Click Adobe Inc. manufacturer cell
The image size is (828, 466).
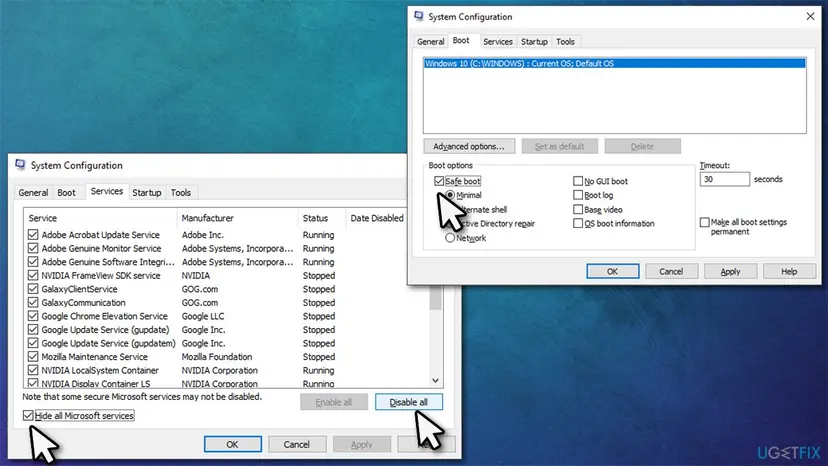(x=203, y=235)
